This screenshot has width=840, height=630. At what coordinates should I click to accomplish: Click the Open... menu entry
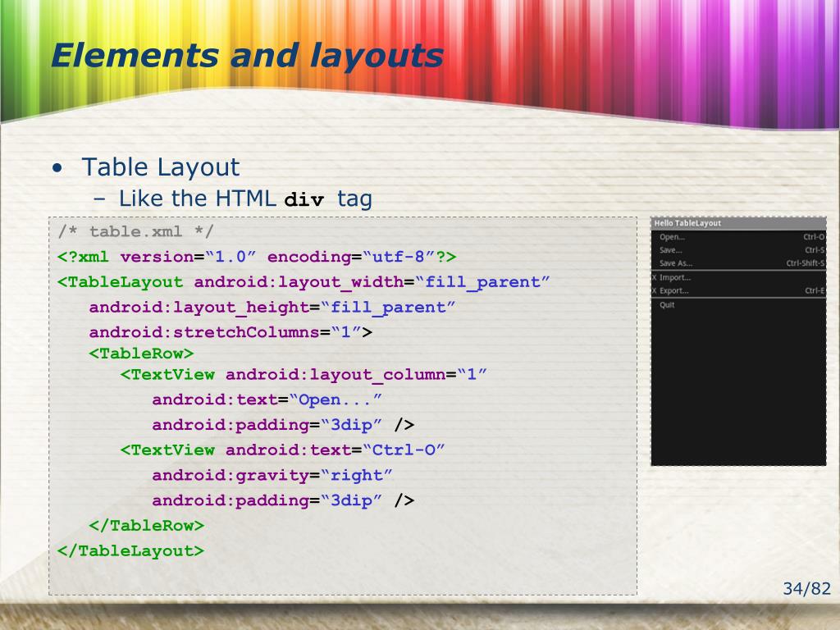click(672, 237)
